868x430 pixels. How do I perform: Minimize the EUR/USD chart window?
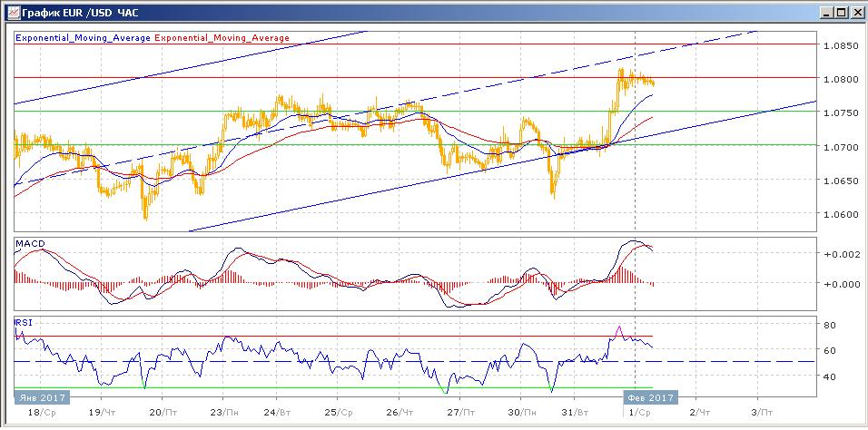pyautogui.click(x=827, y=12)
